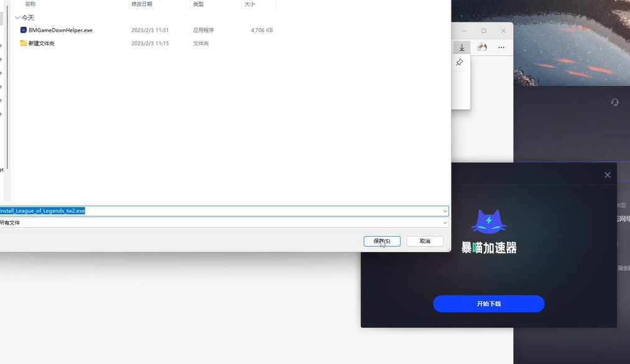Select the BMGameDownHelper.exe file name
The height and width of the screenshot is (364, 630).
pos(60,30)
